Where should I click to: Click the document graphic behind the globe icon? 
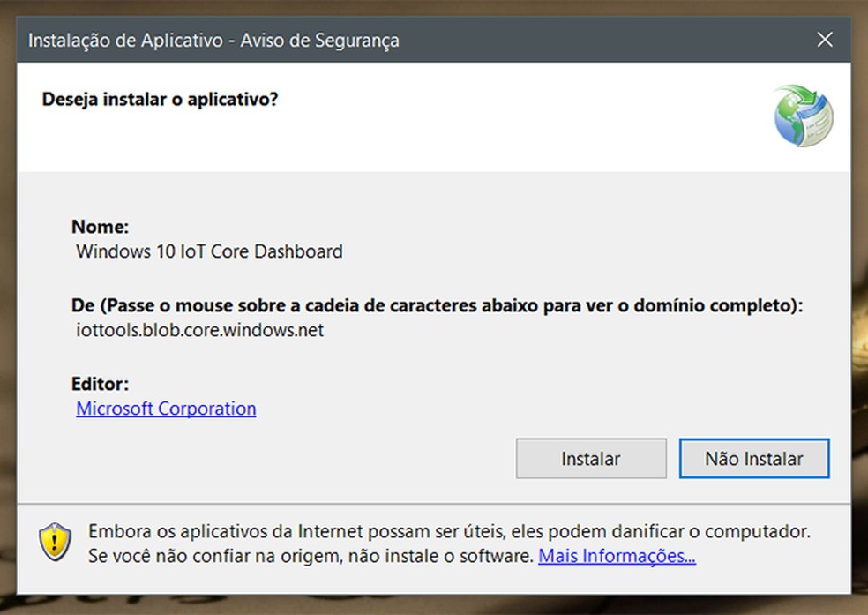point(820,128)
